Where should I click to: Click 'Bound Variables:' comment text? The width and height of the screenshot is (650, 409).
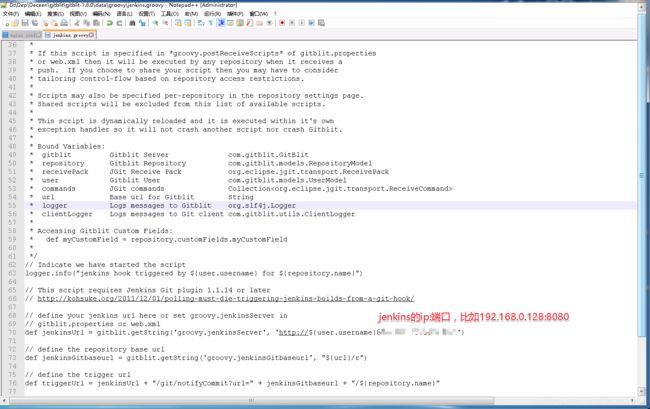pyautogui.click(x=71, y=146)
